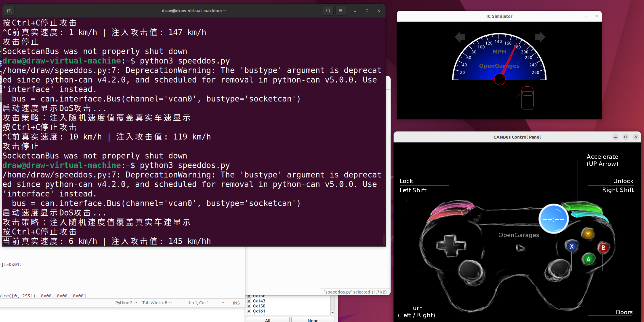Click the All button
This screenshot has width=644, height=322.
268,320
